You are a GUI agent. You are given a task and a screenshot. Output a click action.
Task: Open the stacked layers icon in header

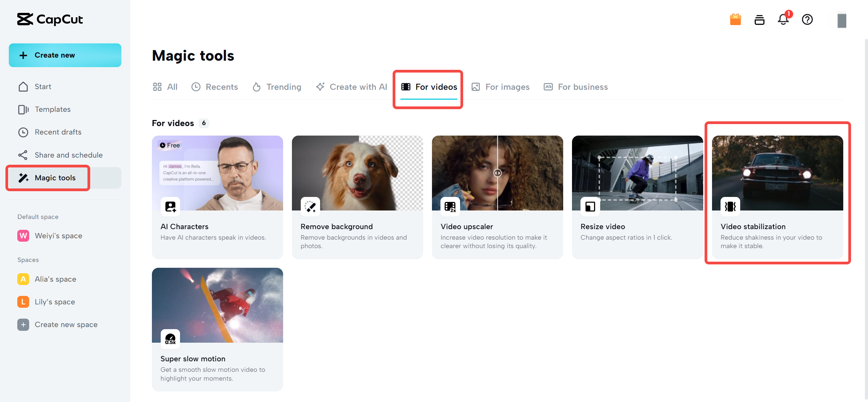759,20
